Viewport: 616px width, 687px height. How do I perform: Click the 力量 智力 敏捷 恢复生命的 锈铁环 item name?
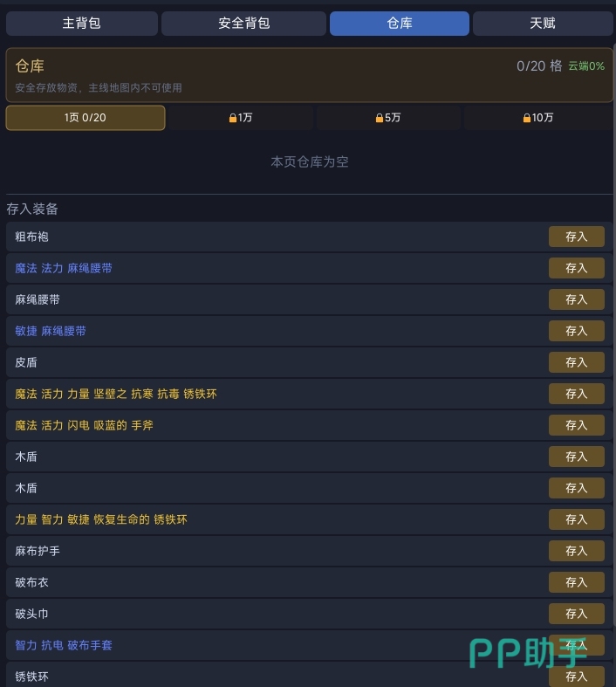point(101,519)
